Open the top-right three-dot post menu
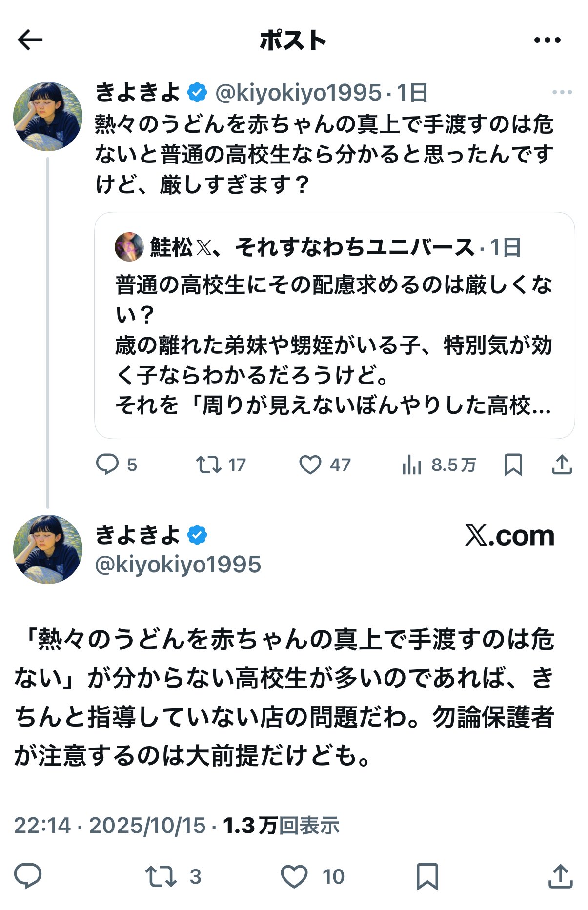 click(547, 40)
